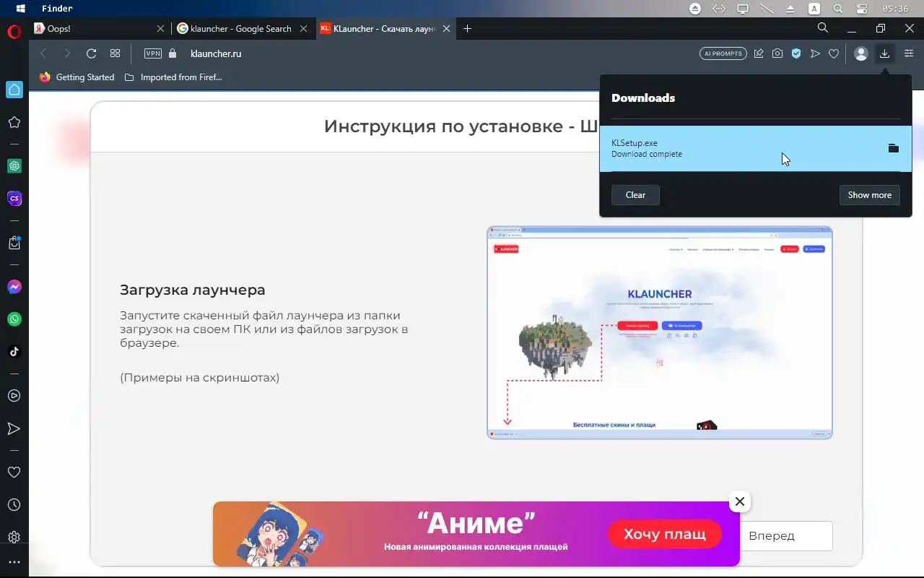Toggle the VPN badge in the address bar
924x578 pixels.
(153, 53)
